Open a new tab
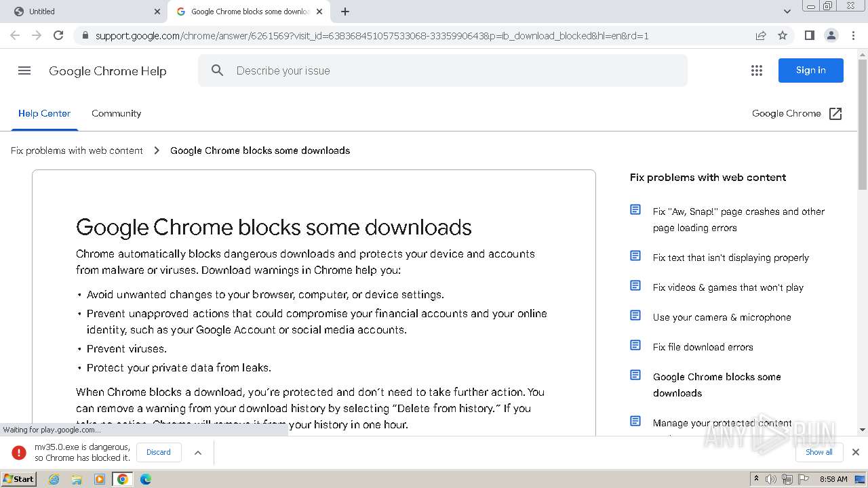Image resolution: width=868 pixels, height=488 pixels. coord(345,12)
